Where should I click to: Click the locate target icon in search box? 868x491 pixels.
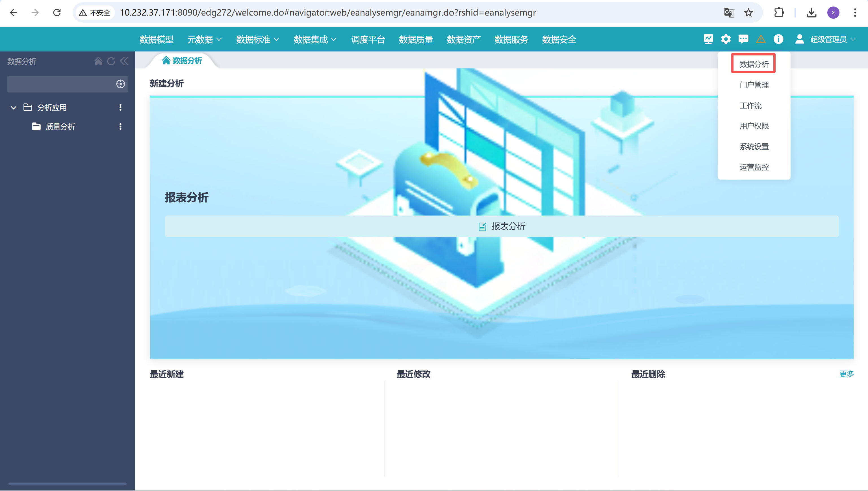pyautogui.click(x=120, y=84)
